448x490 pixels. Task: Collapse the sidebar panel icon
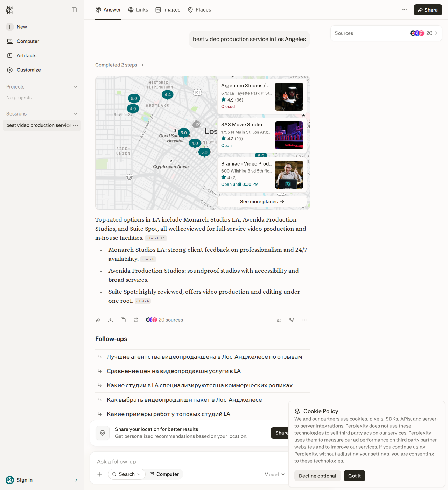click(x=74, y=10)
